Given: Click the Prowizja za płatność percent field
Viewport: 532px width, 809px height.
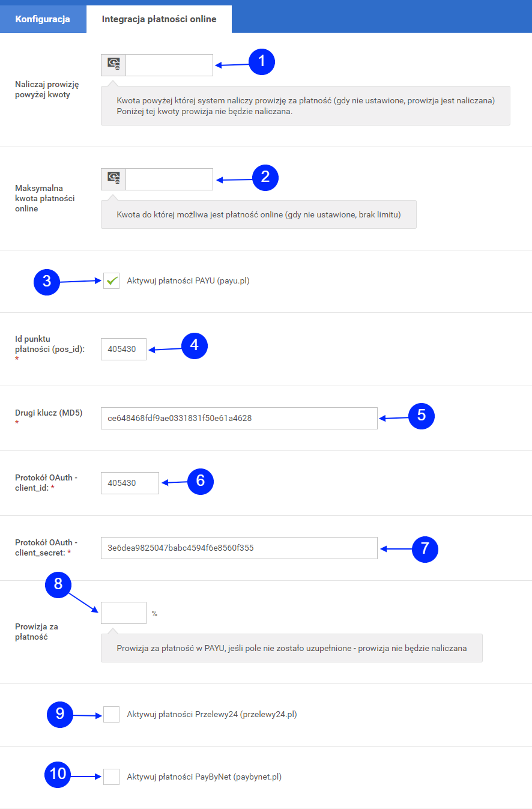Looking at the screenshot, I should coord(124,613).
